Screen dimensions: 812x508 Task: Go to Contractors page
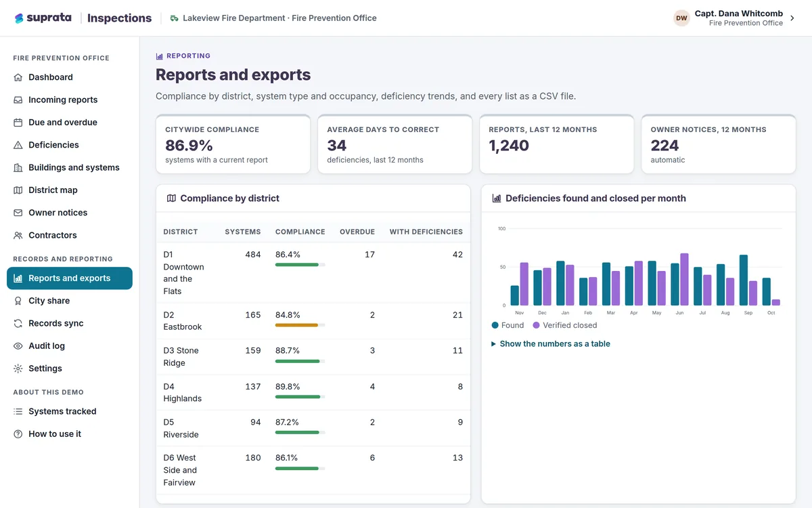[x=70, y=235]
